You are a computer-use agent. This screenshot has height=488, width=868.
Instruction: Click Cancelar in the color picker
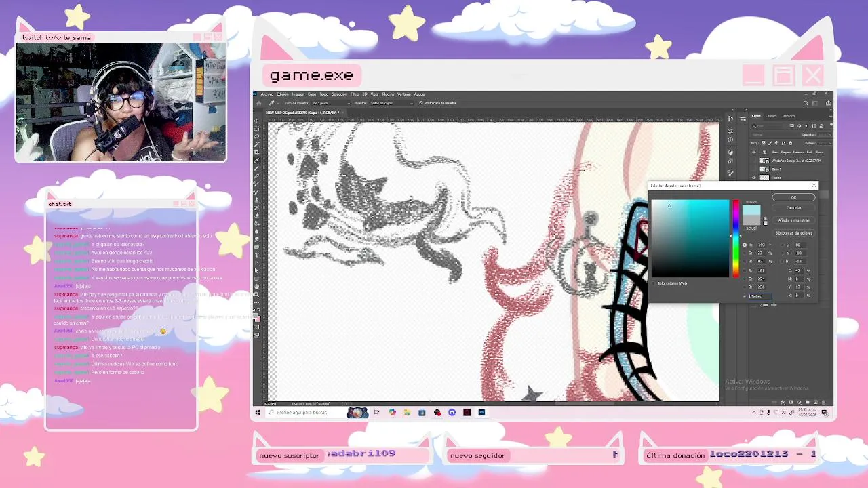tap(793, 208)
